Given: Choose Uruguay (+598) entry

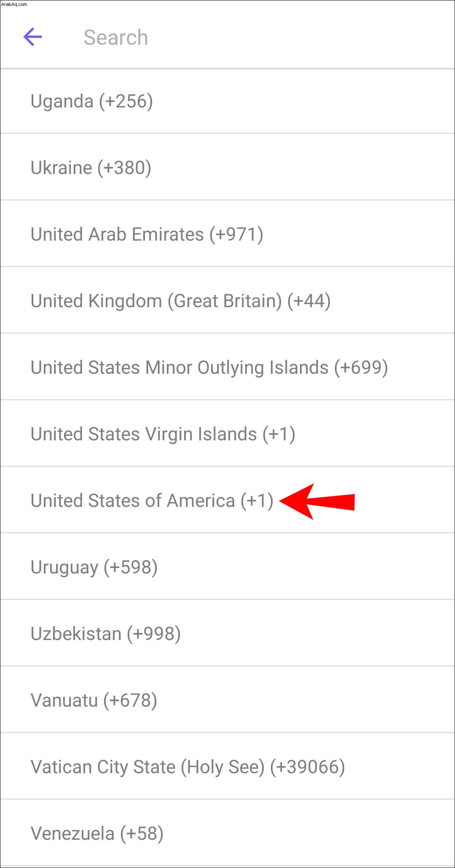Looking at the screenshot, I should click(227, 567).
